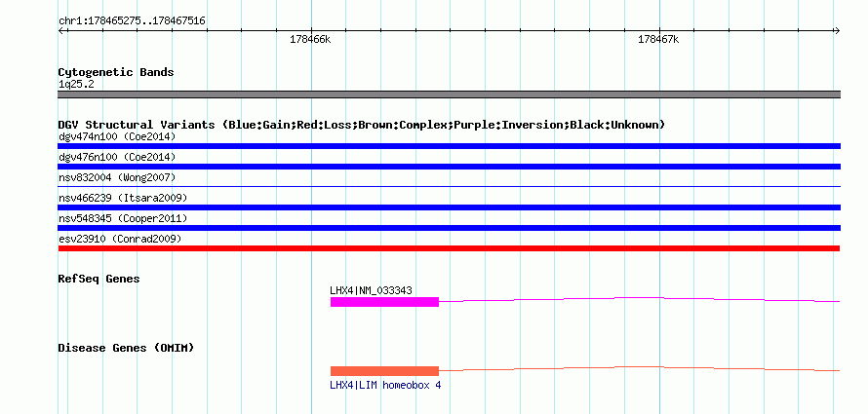Screen dimensions: 868x414
Task: Click the left arrow of the ruler
Action: 60,31
